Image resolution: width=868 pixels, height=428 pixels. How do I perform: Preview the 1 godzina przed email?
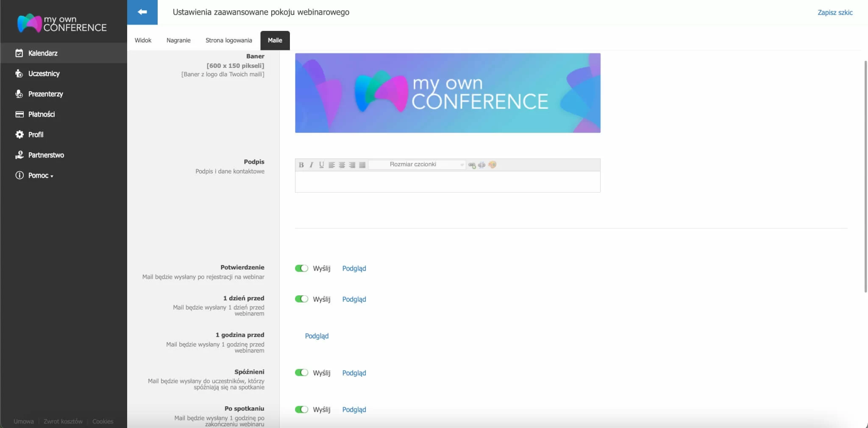(317, 336)
